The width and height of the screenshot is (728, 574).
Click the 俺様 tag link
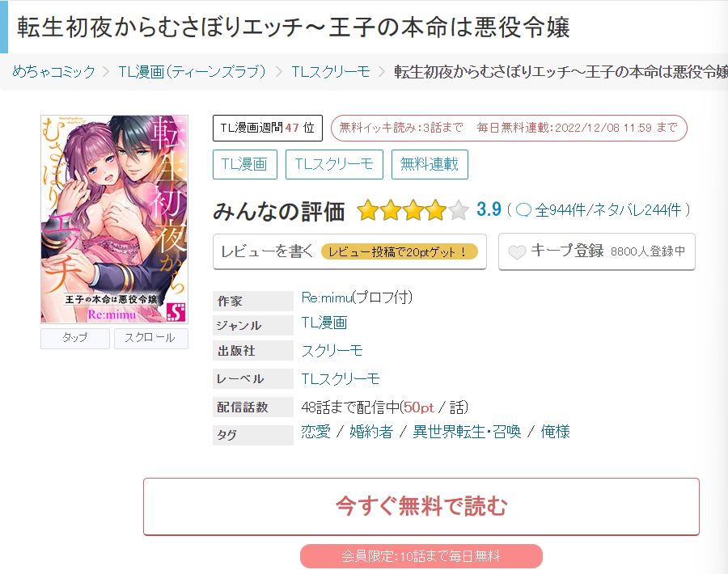[x=555, y=432]
